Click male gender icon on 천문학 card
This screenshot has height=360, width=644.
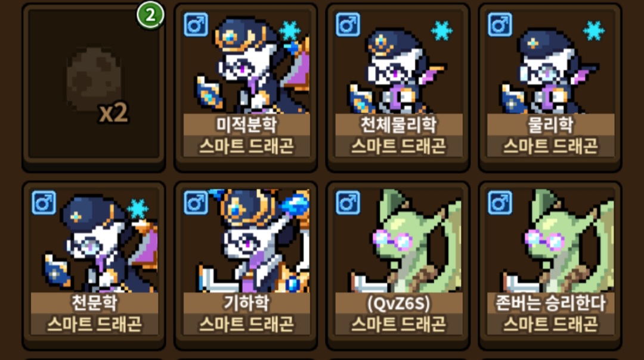tap(44, 203)
